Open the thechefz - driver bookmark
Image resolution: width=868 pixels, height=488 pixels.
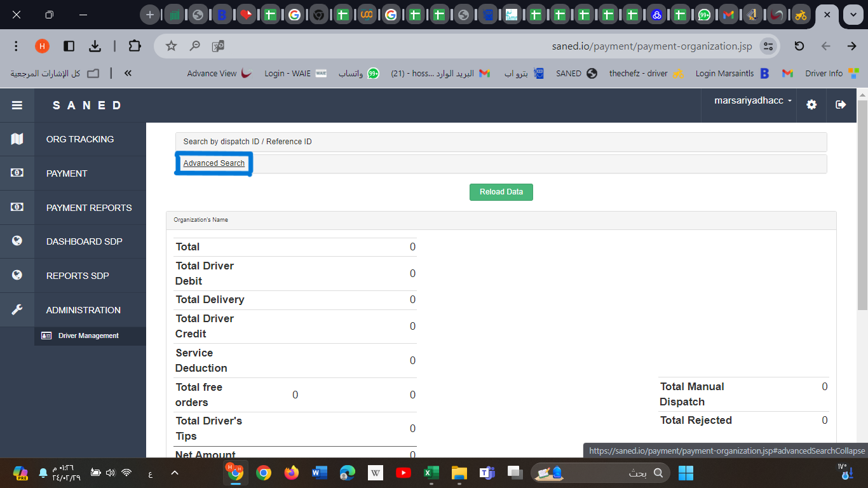point(645,74)
